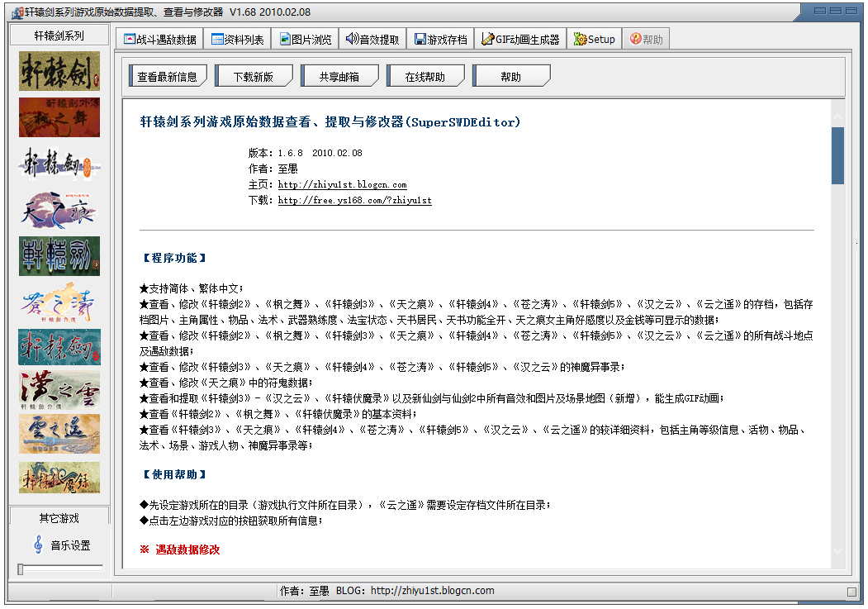Screen dimensions: 868x609
Task: Click the 版本: 1.6.8 line
Action: coord(305,153)
